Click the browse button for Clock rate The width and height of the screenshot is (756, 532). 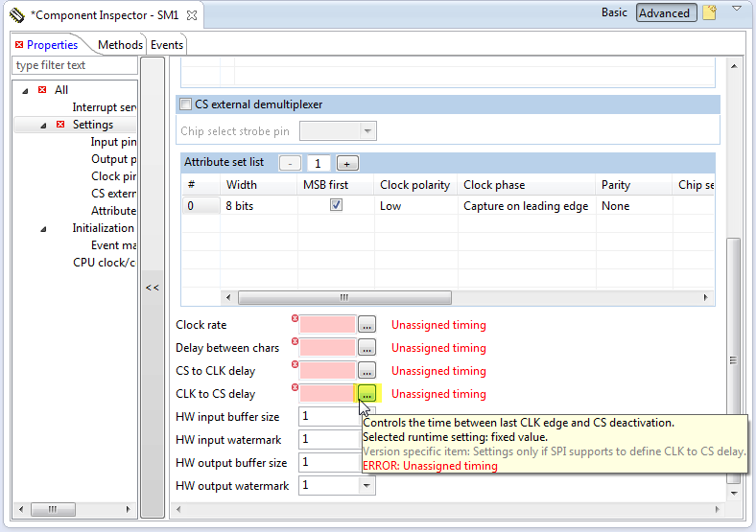(366, 325)
